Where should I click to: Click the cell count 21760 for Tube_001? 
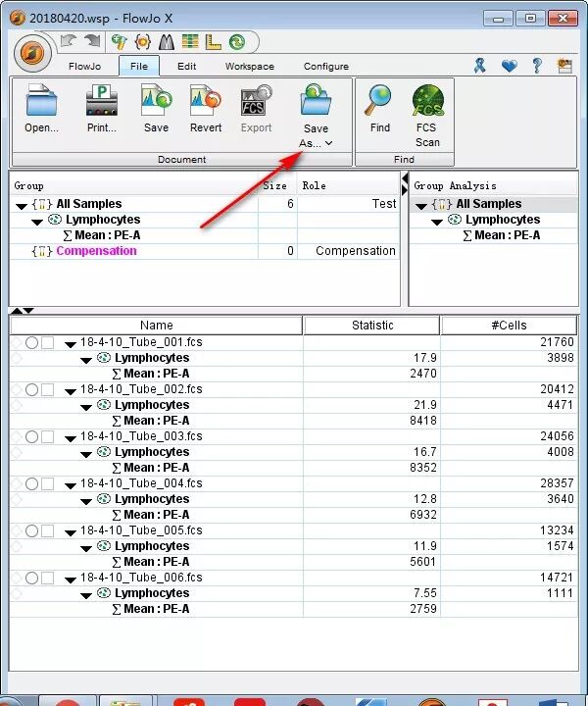click(557, 342)
